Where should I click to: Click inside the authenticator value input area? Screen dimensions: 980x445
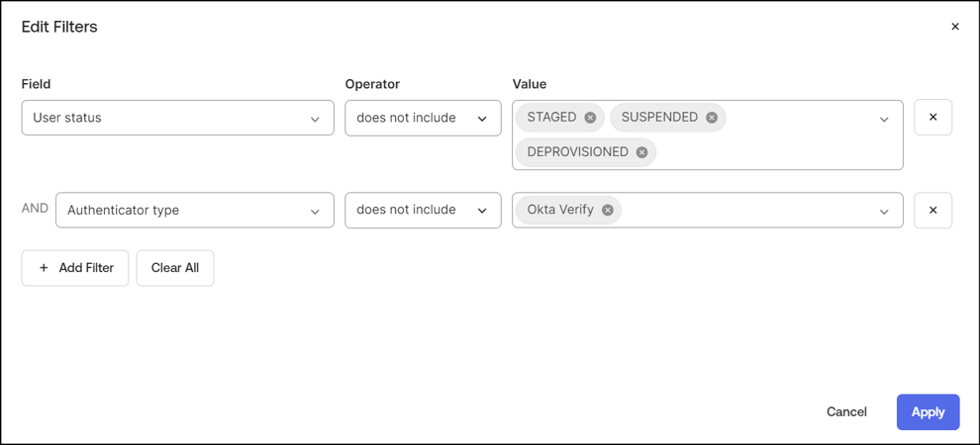742,210
